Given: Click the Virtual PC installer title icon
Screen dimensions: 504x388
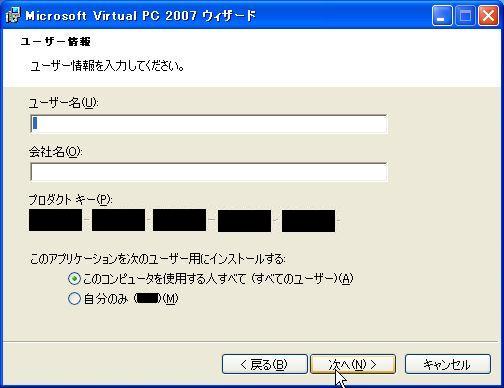Looking at the screenshot, I should (13, 15).
